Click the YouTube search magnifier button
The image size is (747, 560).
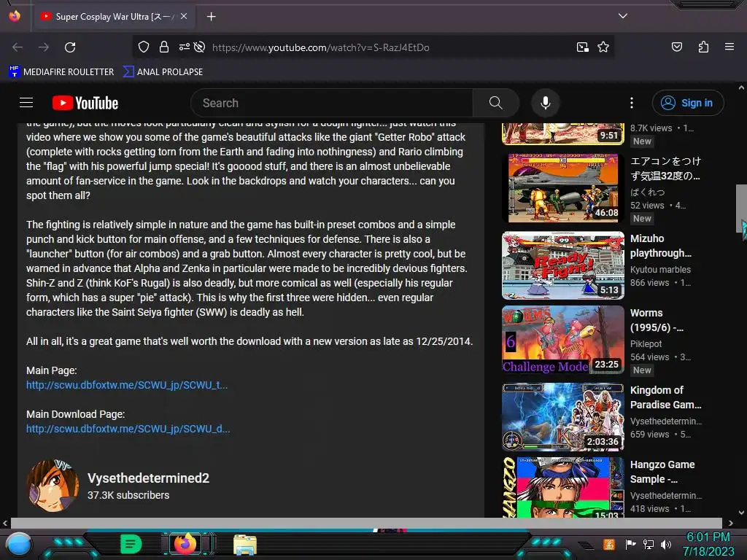pos(495,103)
